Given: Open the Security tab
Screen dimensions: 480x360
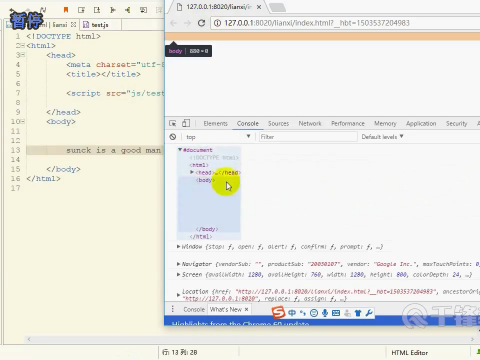Looking at the screenshot, I should [456, 123].
